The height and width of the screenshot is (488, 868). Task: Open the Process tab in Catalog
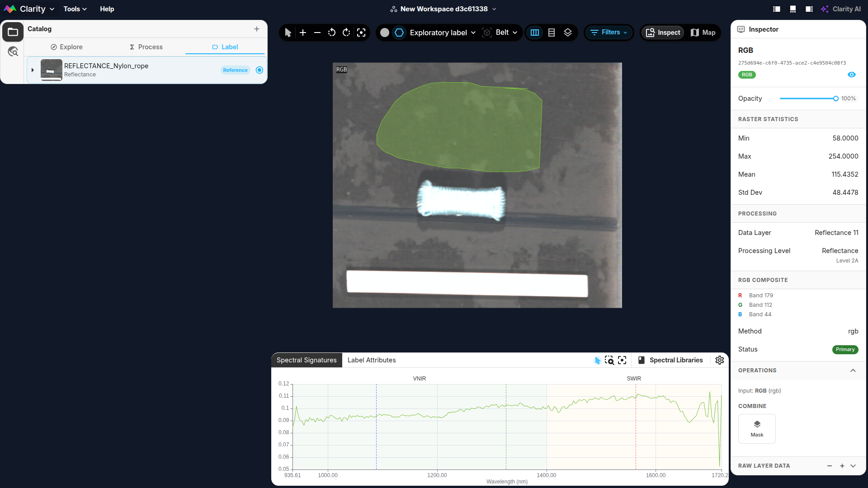(x=146, y=47)
